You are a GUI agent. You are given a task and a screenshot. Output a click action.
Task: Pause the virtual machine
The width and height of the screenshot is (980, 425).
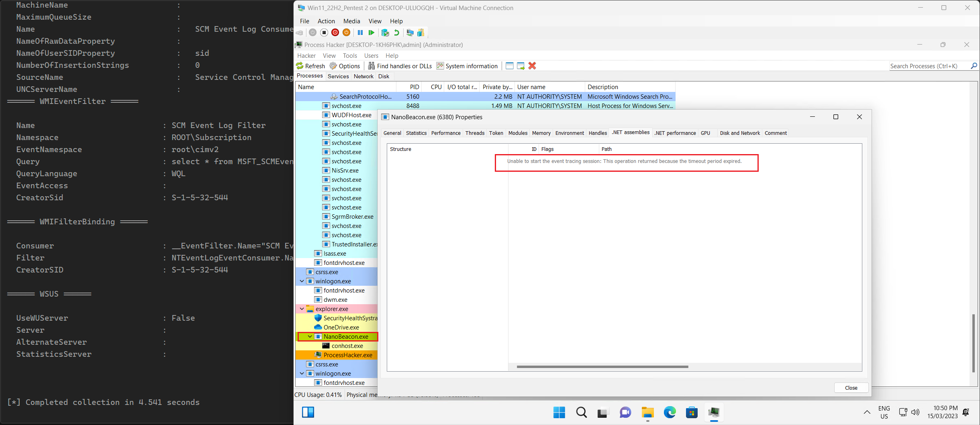pyautogui.click(x=360, y=33)
